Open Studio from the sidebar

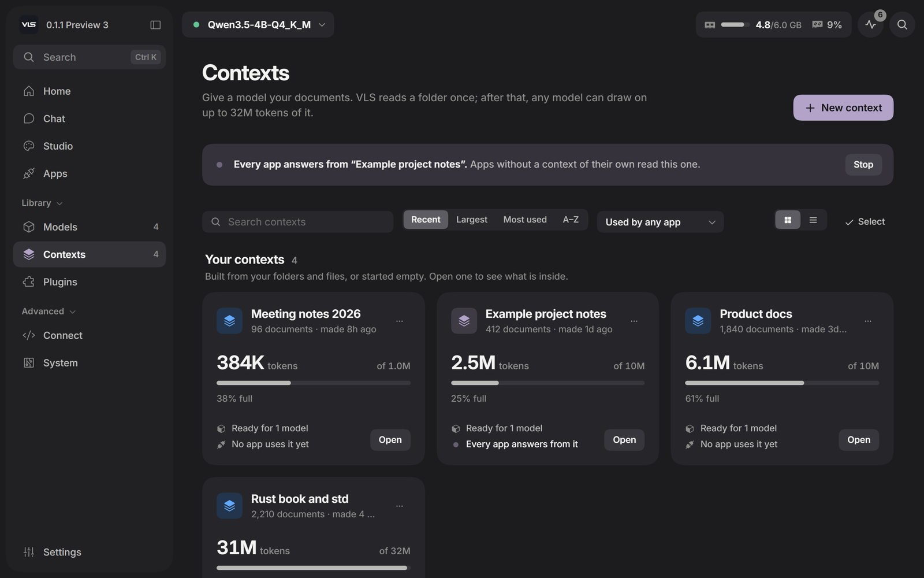coord(90,146)
